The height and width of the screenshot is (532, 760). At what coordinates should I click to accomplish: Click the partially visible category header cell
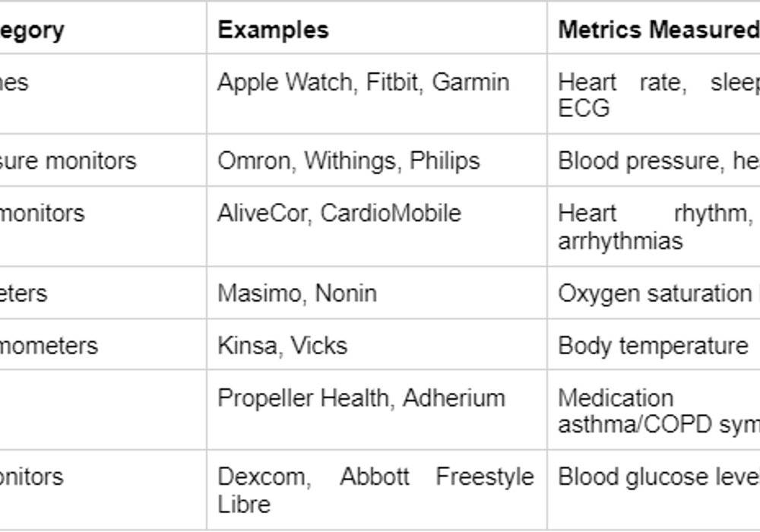(103, 28)
